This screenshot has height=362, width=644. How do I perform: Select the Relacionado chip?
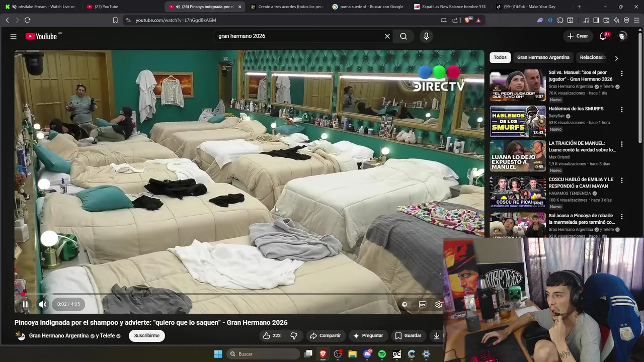click(593, 57)
